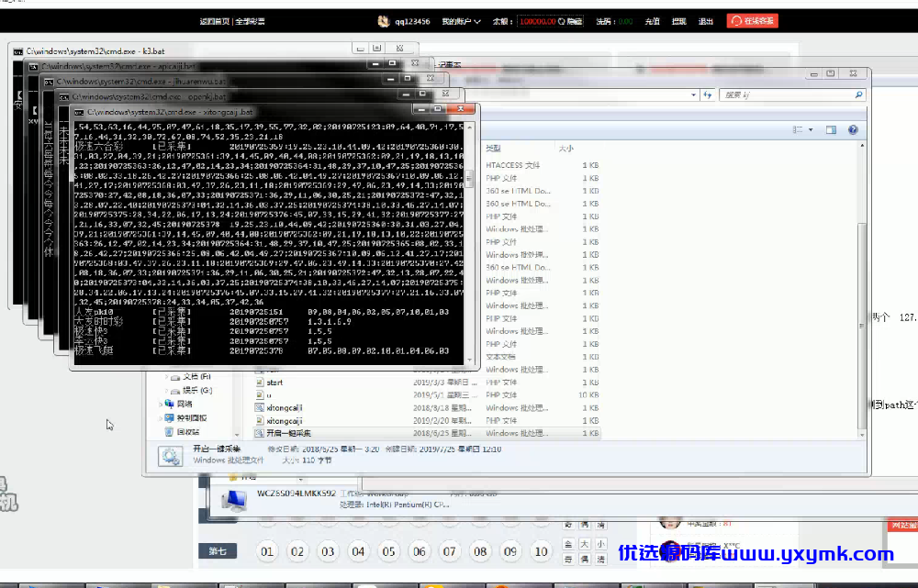Expand the 控制面板 tree node
Viewport: 918px width, 588px height.
tap(161, 417)
